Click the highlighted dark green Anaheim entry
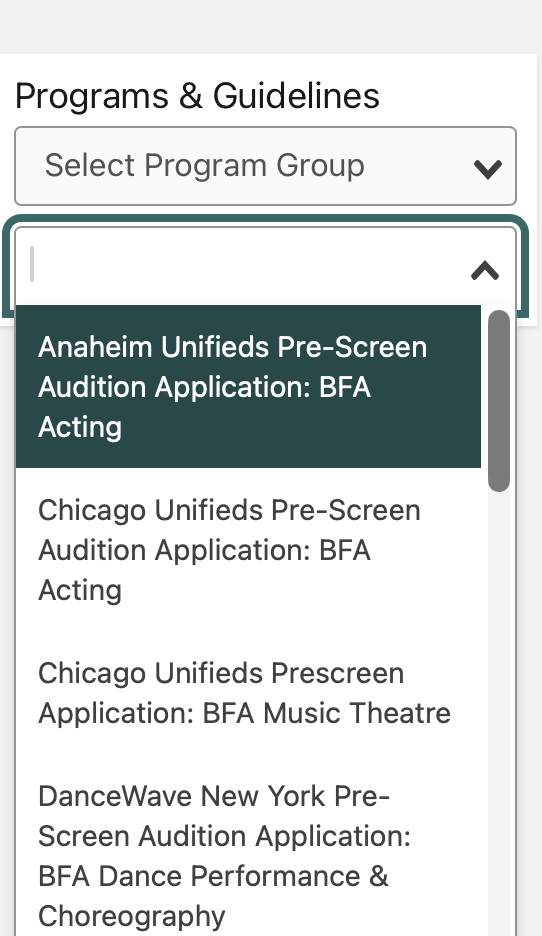The height and width of the screenshot is (936, 542). 248,386
